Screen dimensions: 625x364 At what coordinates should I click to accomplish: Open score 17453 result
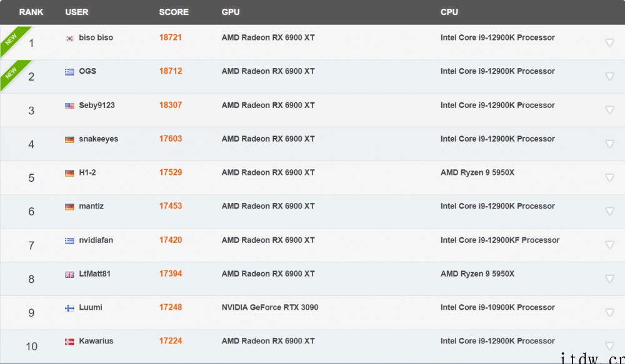click(171, 206)
